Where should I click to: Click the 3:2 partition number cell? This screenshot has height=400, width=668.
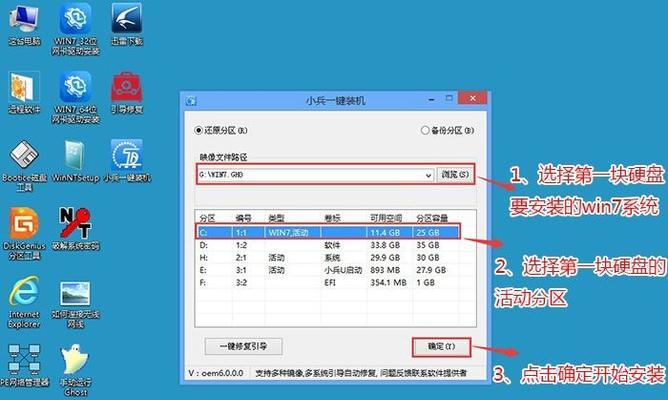click(242, 283)
